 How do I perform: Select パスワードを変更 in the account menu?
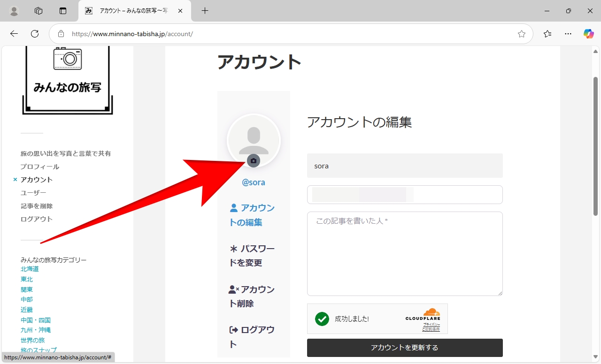[x=252, y=256]
